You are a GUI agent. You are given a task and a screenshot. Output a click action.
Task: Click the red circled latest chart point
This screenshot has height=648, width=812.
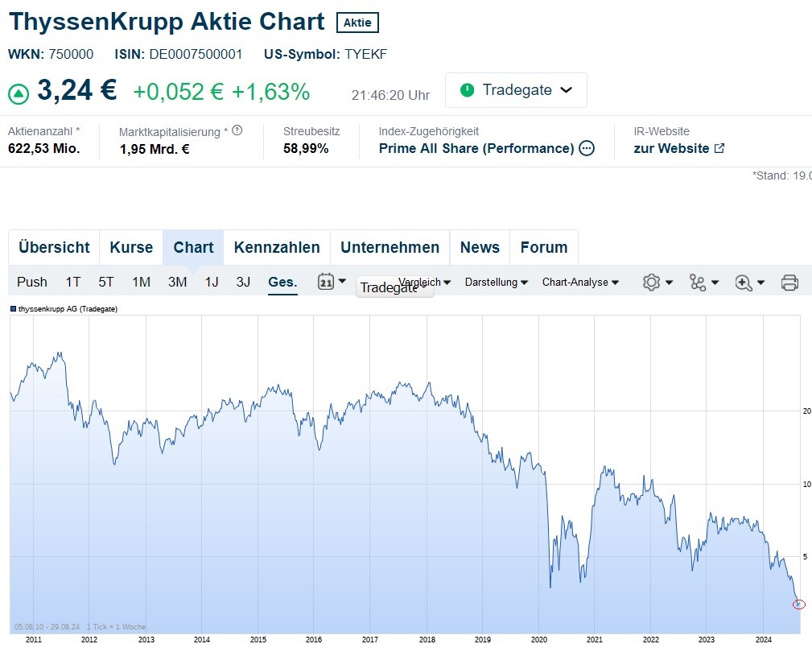click(x=798, y=605)
